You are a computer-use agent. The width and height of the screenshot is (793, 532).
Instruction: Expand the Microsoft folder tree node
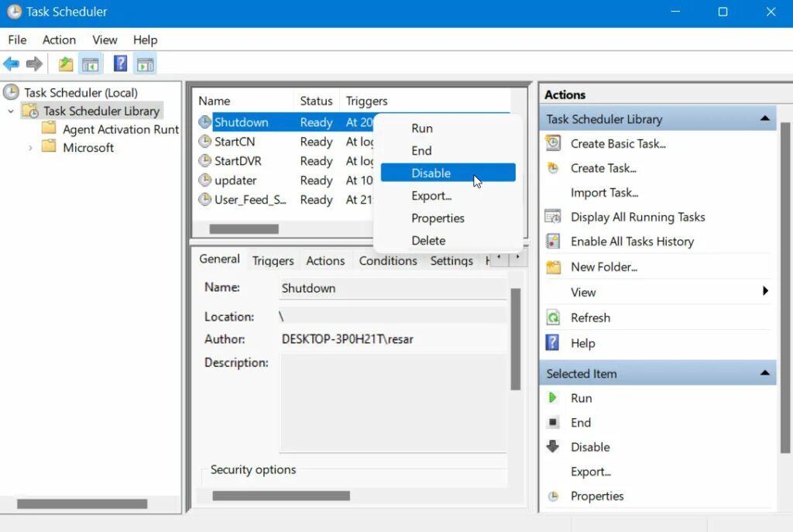tap(30, 148)
